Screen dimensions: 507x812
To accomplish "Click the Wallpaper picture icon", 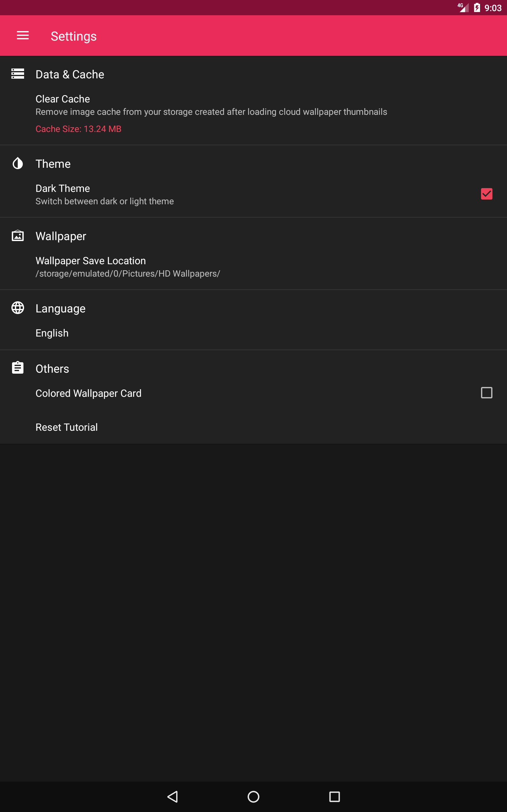I will [18, 236].
